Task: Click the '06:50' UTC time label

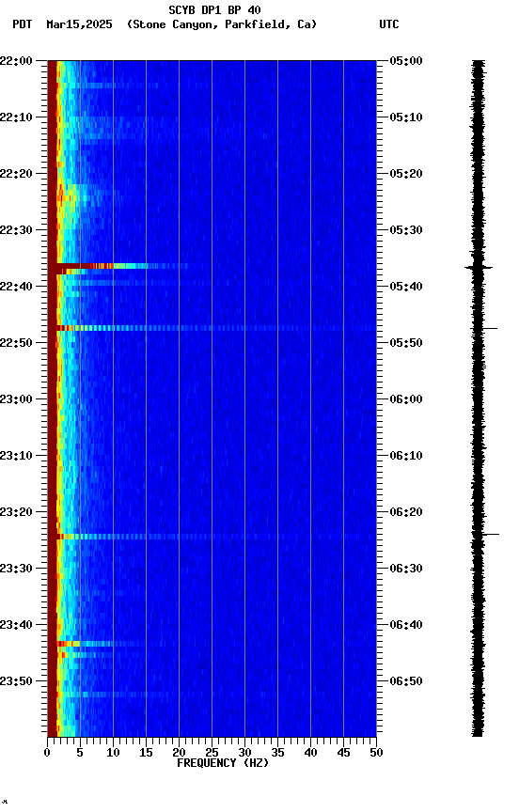Action: point(406,681)
